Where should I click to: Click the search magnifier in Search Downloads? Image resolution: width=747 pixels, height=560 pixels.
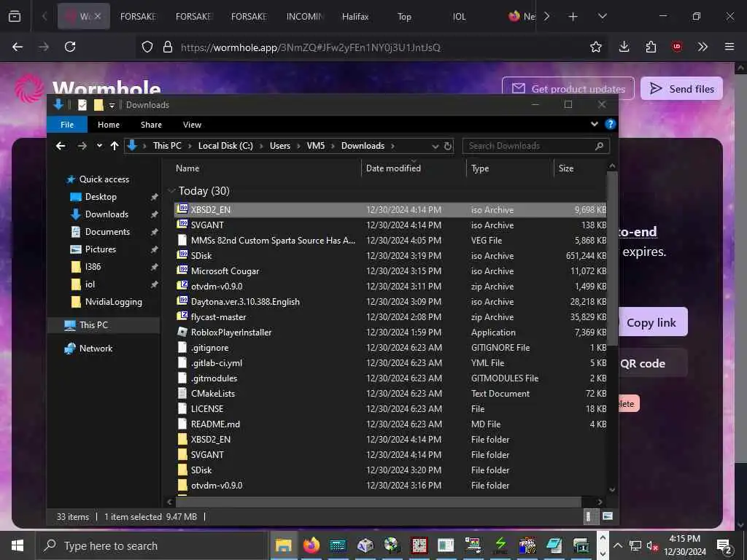point(600,146)
